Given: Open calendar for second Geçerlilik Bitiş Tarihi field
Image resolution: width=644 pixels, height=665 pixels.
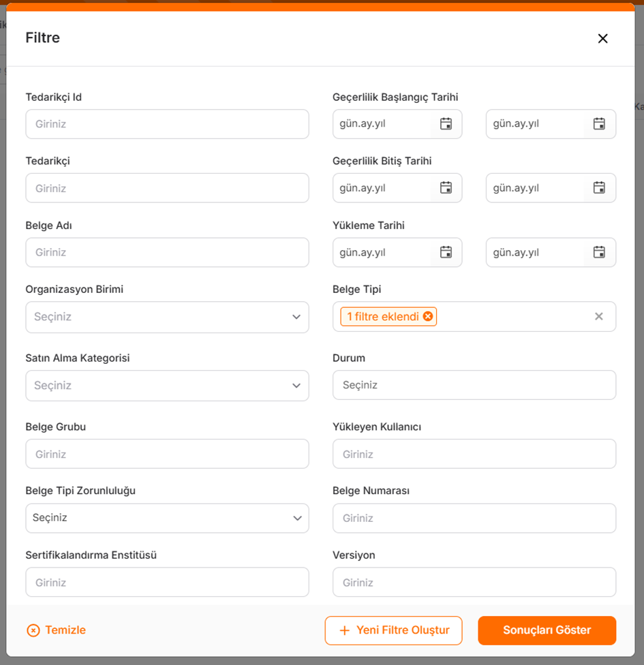Looking at the screenshot, I should [x=599, y=187].
